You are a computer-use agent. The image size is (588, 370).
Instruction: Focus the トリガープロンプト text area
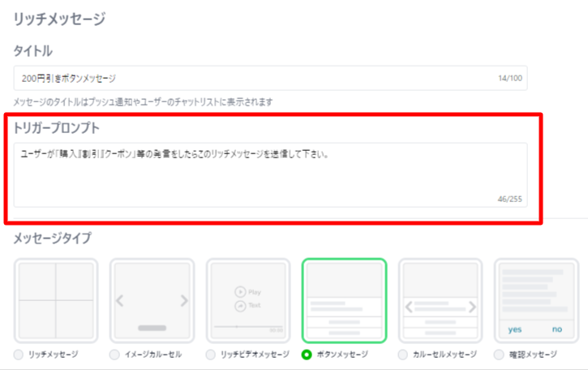(269, 174)
